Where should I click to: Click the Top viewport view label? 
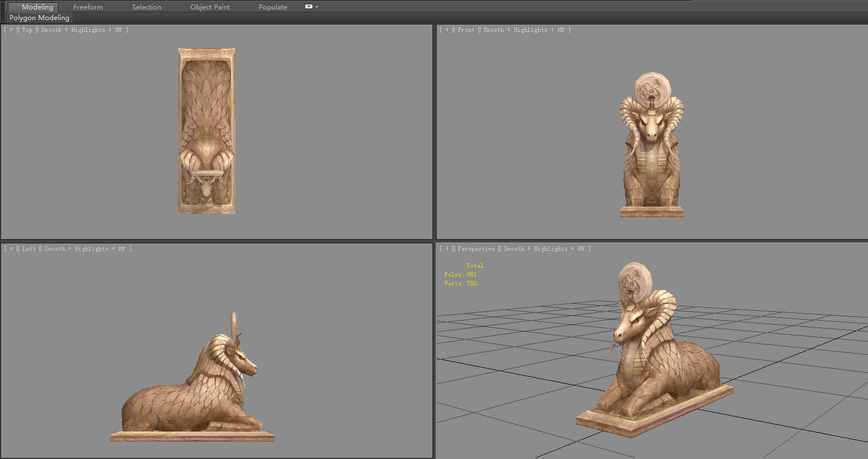[27, 30]
